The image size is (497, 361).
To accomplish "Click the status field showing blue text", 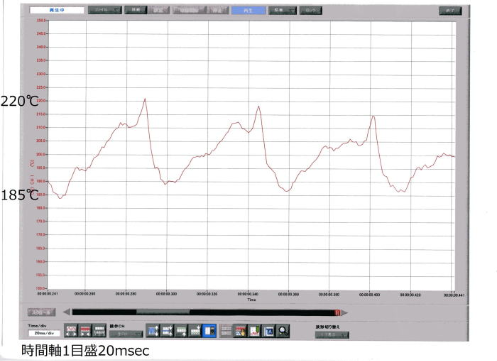I will (57, 10).
